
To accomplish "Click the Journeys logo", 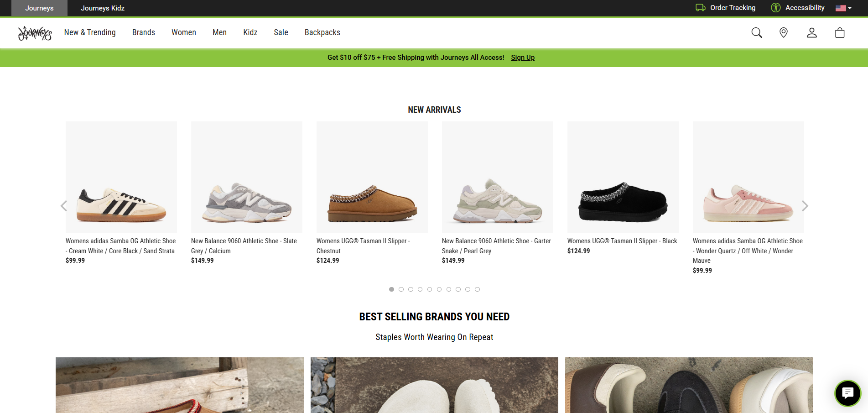I will click(35, 33).
